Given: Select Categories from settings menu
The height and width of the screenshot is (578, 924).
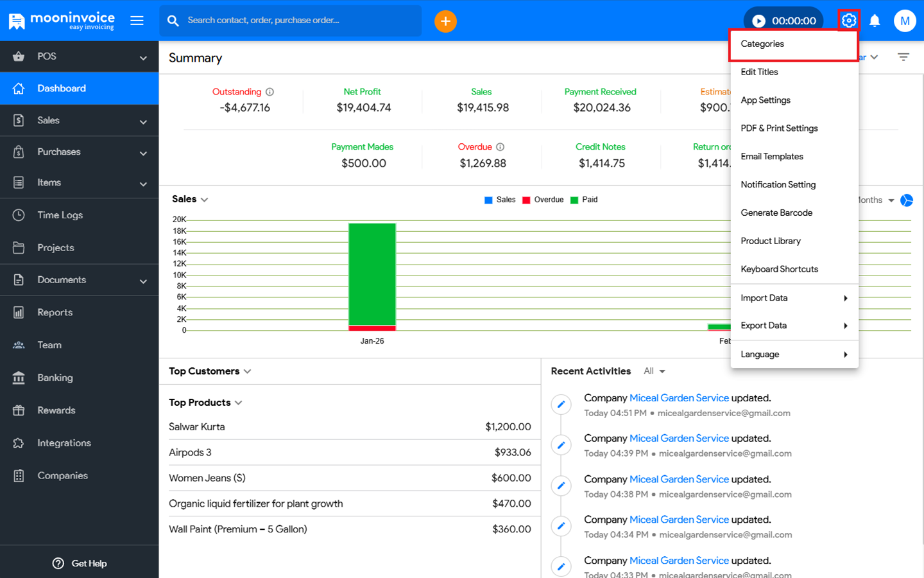Looking at the screenshot, I should point(762,44).
